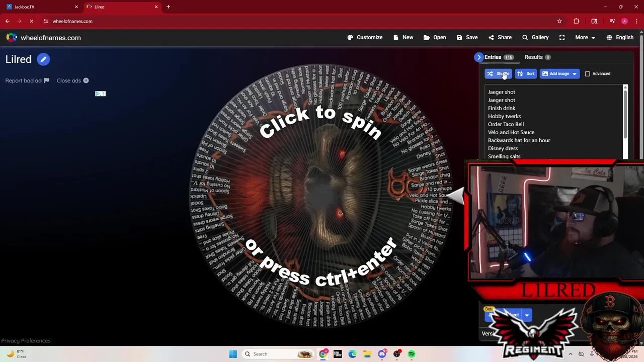
Task: Enter fullscreen mode via expand icon
Action: click(562, 37)
